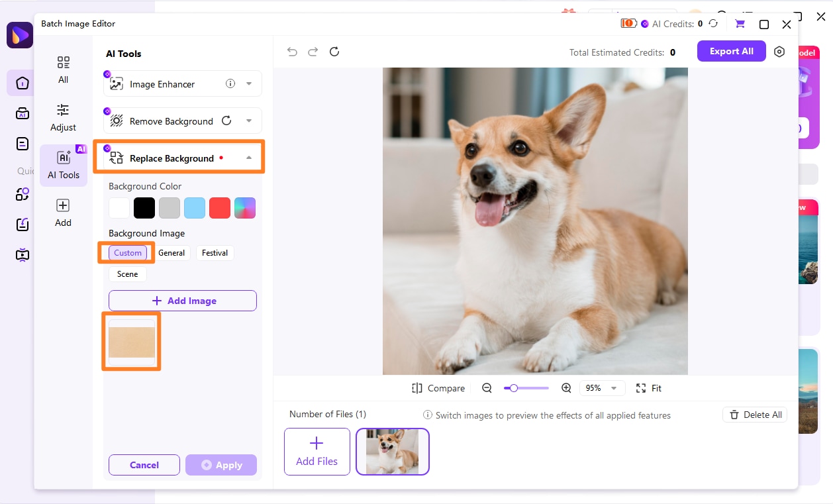
Task: Click the reset refresh icon in toolbar
Action: (x=334, y=52)
